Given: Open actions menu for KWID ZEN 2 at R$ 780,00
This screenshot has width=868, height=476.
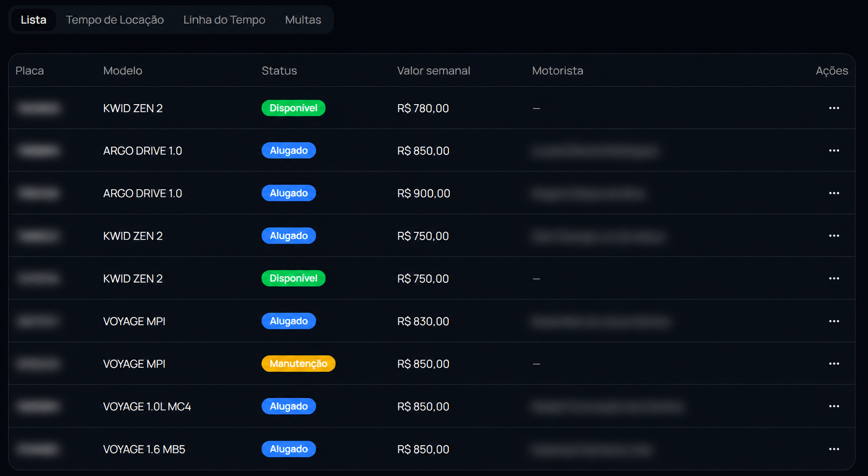Looking at the screenshot, I should [834, 108].
